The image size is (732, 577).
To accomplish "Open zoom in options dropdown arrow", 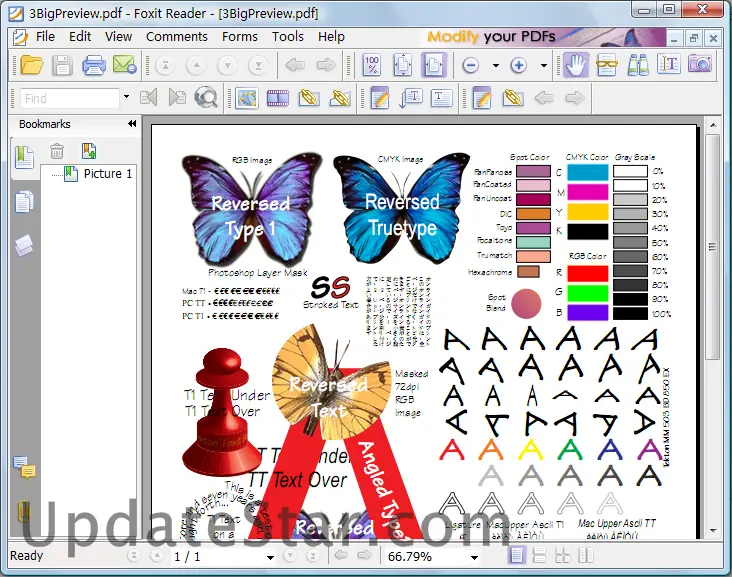I will click(x=544, y=65).
